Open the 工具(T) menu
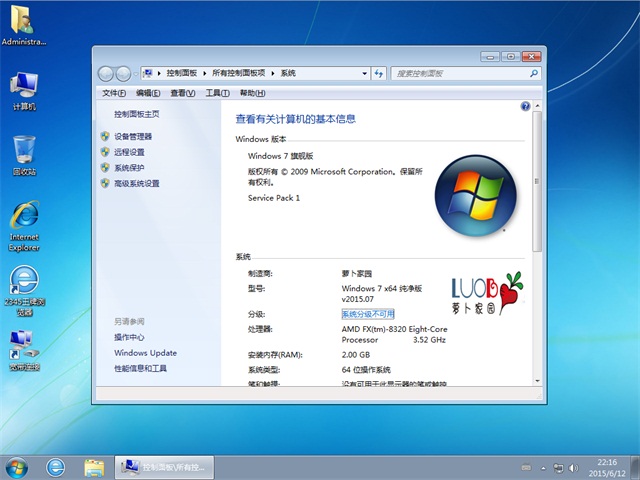The height and width of the screenshot is (480, 640). tap(217, 93)
